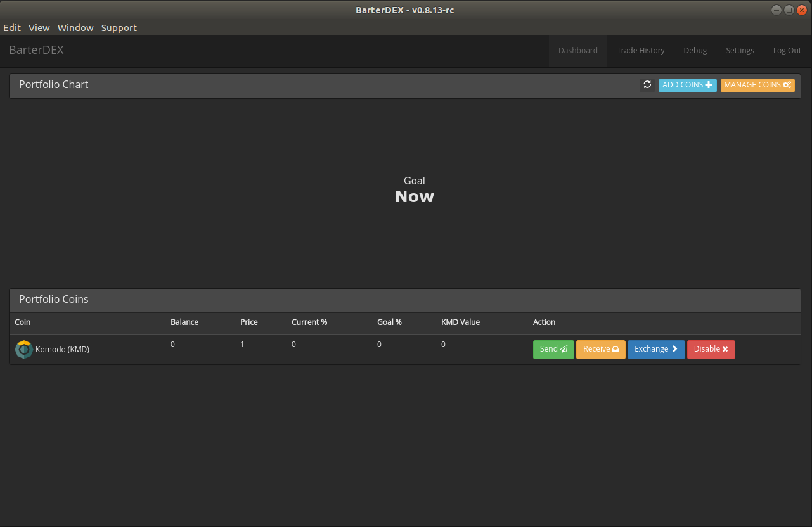Image resolution: width=812 pixels, height=527 pixels.
Task: Click the orange Receive button for KMD
Action: [601, 350]
